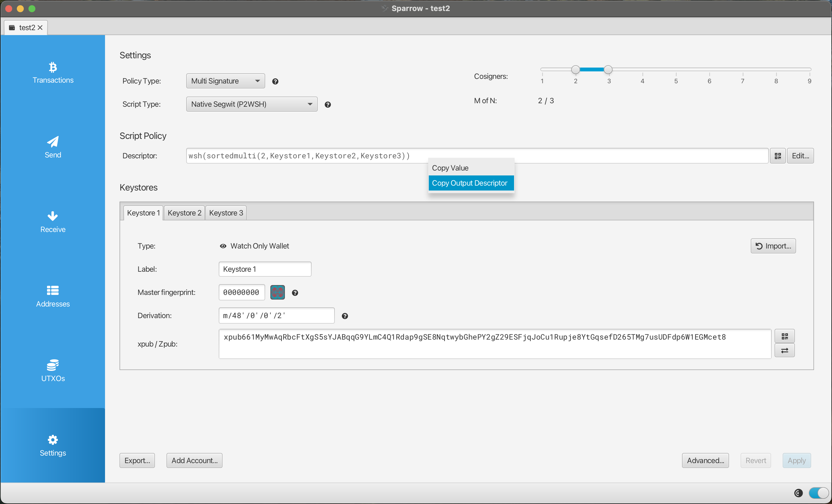Toggle dark mode in the status bar
Viewport: 832px width, 504px height.
818,493
